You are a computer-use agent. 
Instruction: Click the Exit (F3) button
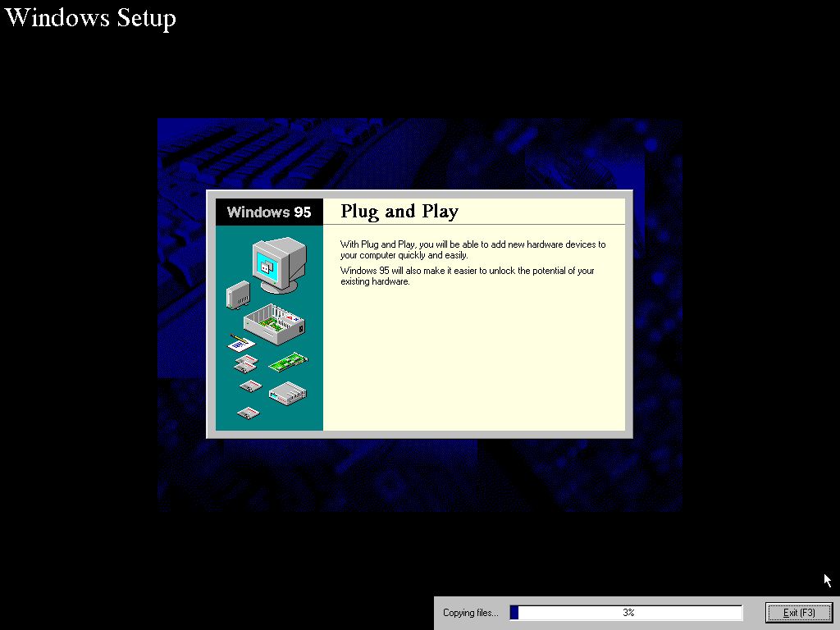click(799, 612)
